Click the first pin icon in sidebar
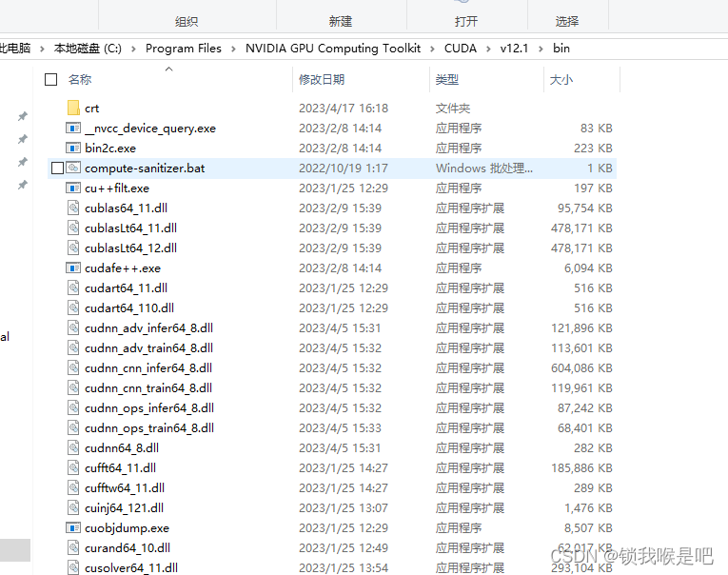 pos(22,116)
